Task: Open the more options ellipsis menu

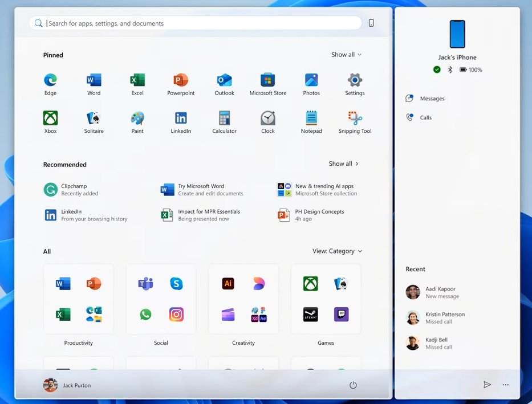Action: tap(506, 385)
